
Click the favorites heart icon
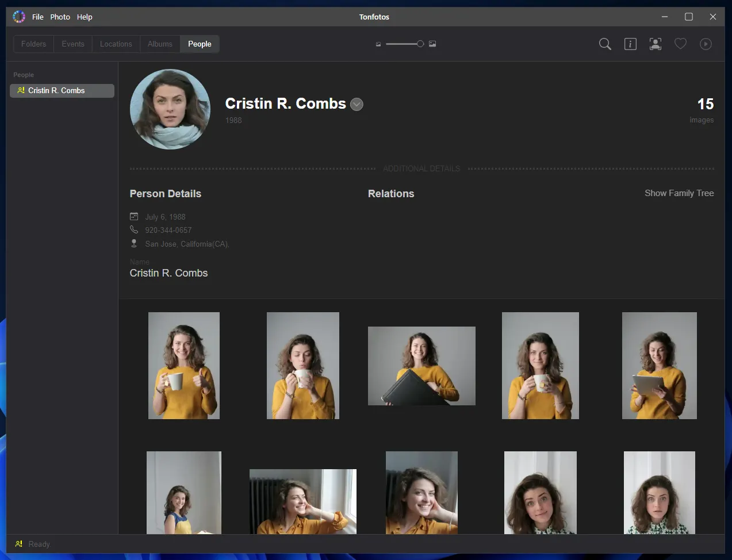point(681,44)
